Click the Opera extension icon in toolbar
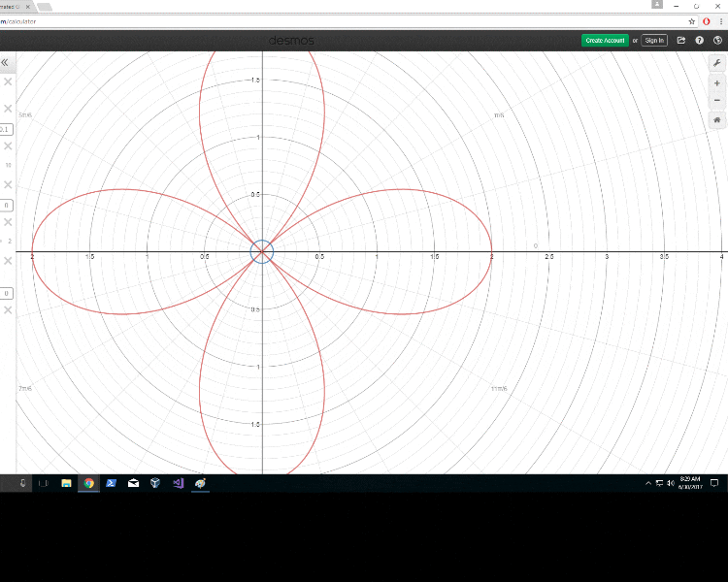Viewport: 728px width, 582px height. [706, 20]
